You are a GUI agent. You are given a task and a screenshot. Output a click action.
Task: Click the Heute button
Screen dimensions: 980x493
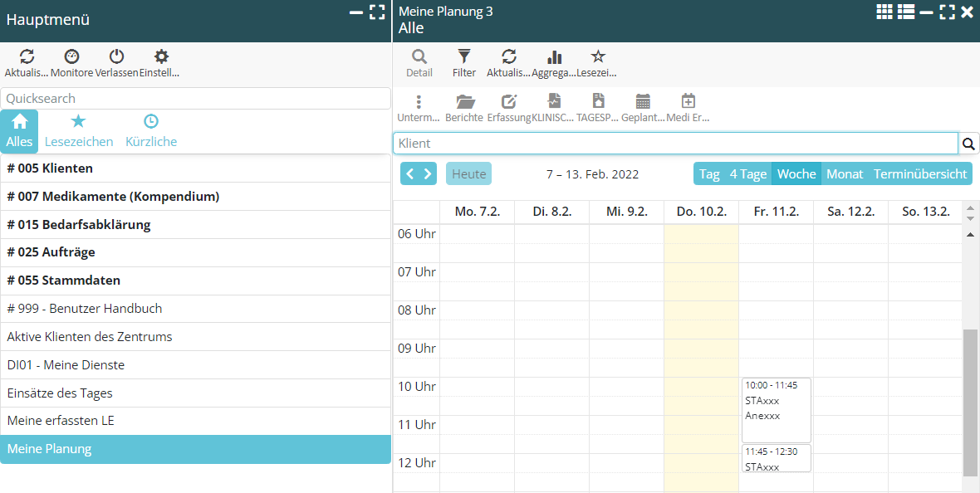(469, 174)
